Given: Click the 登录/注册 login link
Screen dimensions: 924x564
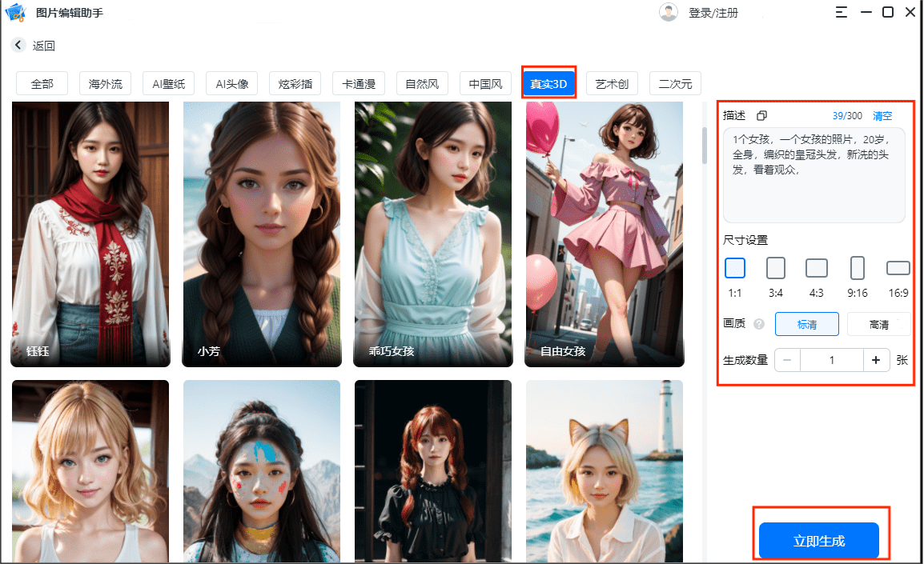Looking at the screenshot, I should coord(713,13).
